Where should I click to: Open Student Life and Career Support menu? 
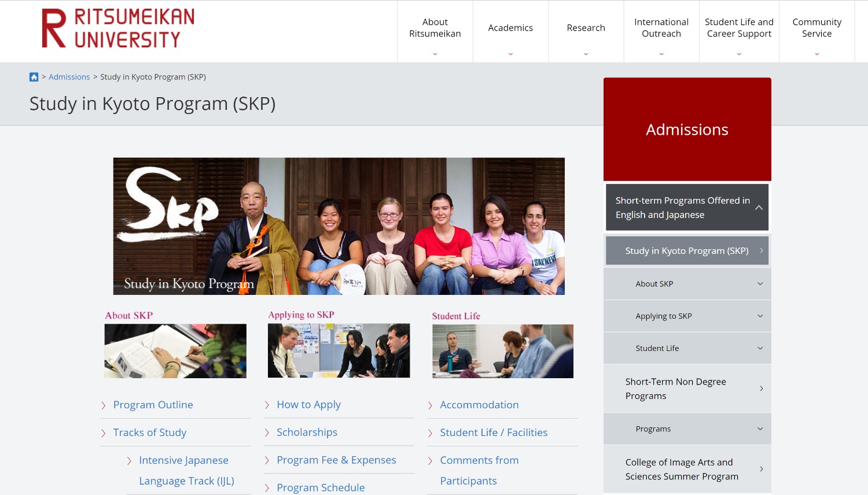739,31
